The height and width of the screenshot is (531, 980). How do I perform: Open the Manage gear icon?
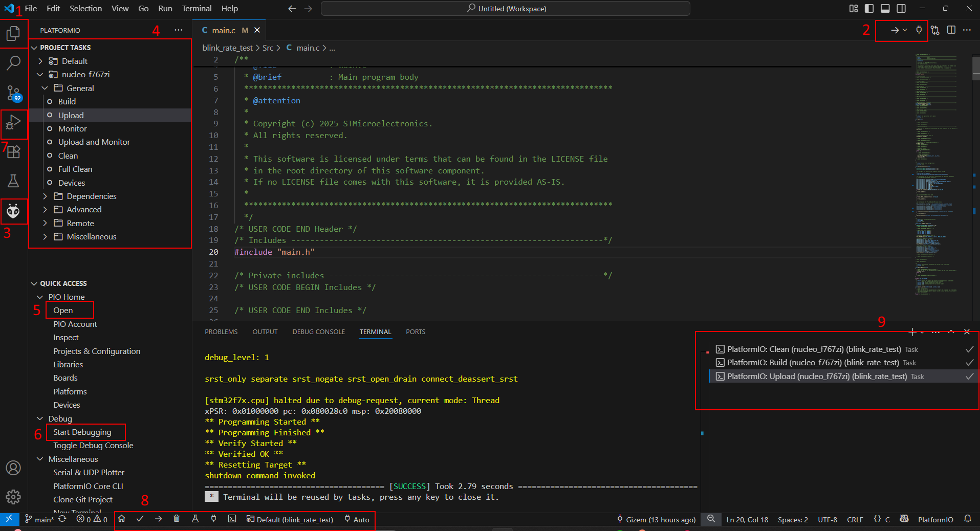tap(13, 497)
